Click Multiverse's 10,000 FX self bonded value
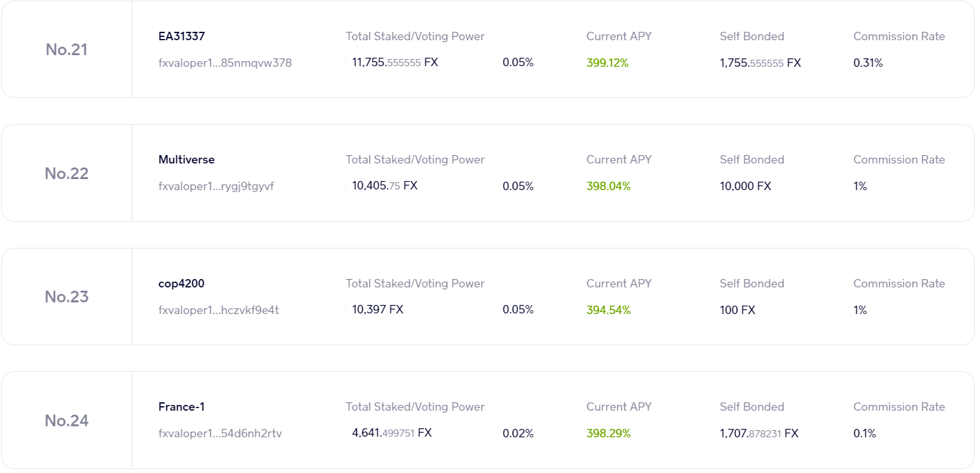The width and height of the screenshot is (980, 473). (745, 186)
